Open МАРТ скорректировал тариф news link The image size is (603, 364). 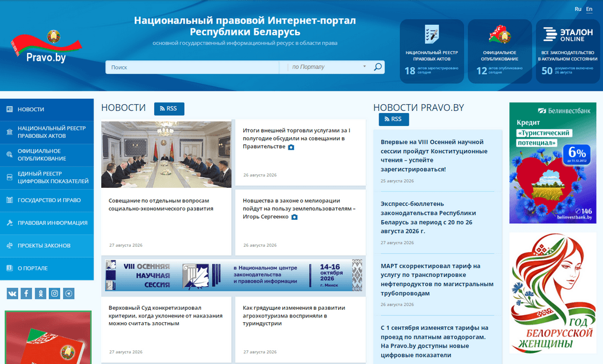[x=437, y=279]
